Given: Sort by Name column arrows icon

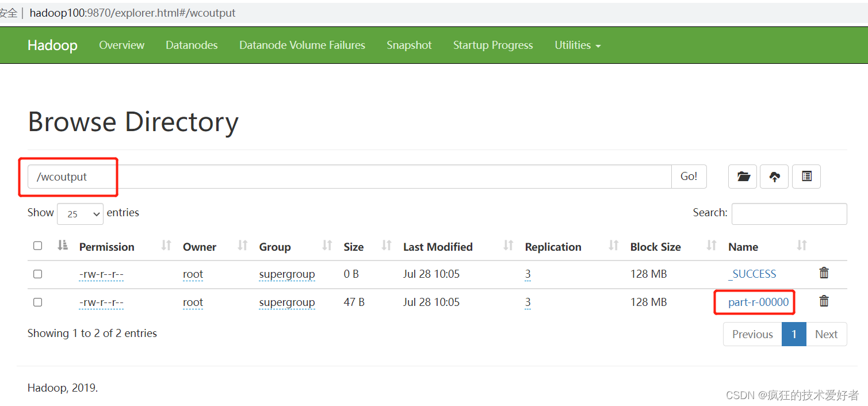Looking at the screenshot, I should click(801, 246).
